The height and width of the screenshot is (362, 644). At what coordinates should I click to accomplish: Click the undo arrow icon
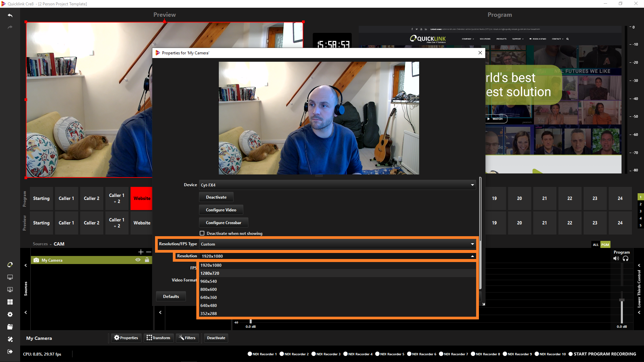tap(10, 15)
